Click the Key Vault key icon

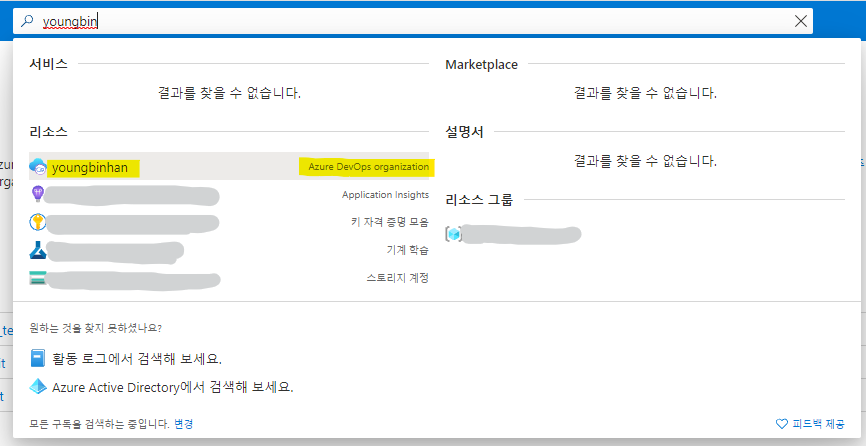click(38, 222)
